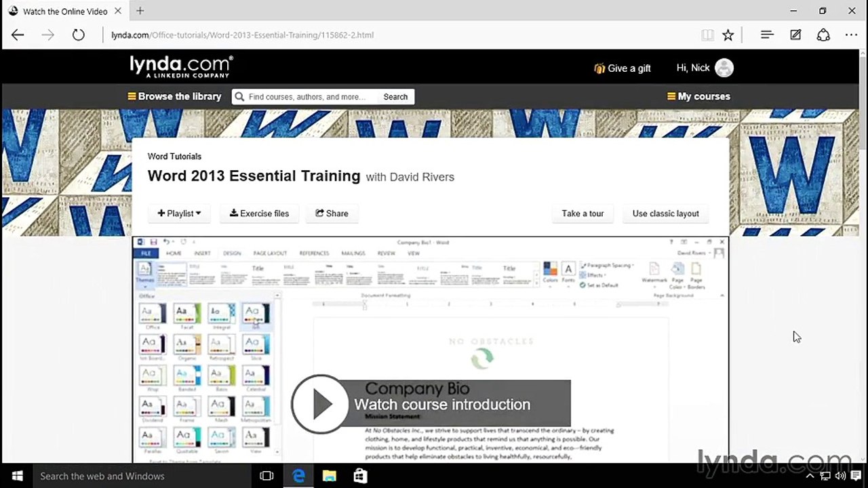868x488 pixels.
Task: Click the Edge share icon
Action: point(823,35)
